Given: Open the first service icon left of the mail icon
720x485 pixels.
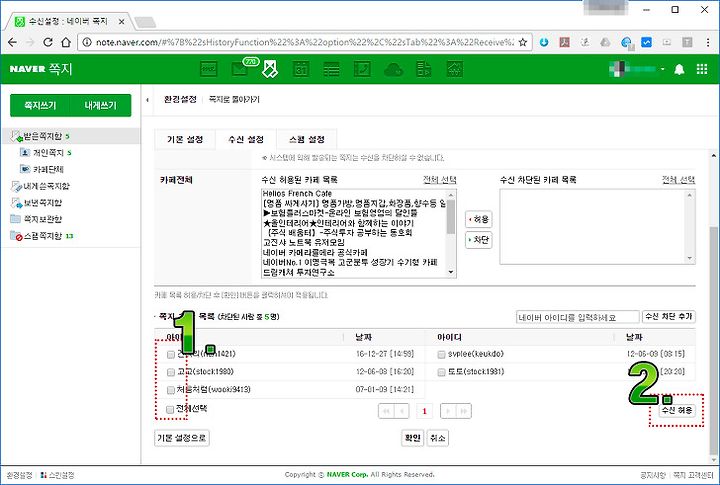Looking at the screenshot, I should pos(209,69).
